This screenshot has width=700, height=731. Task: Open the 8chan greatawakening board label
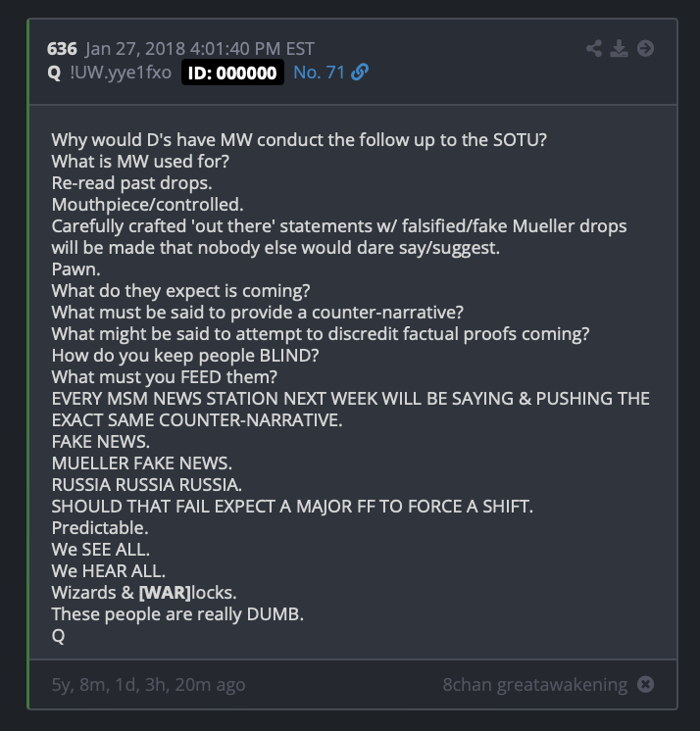pos(535,684)
